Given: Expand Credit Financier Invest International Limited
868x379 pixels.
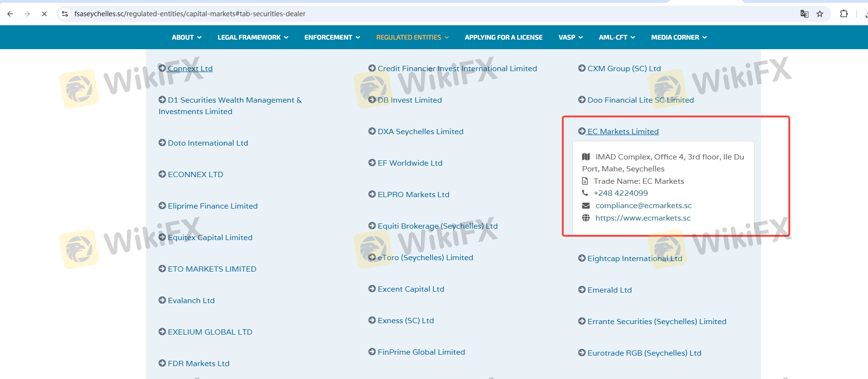Looking at the screenshot, I should point(453,68).
